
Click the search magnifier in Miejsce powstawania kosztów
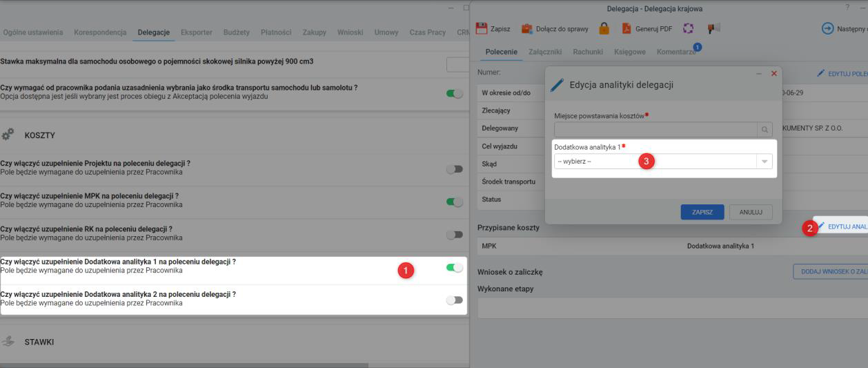765,128
